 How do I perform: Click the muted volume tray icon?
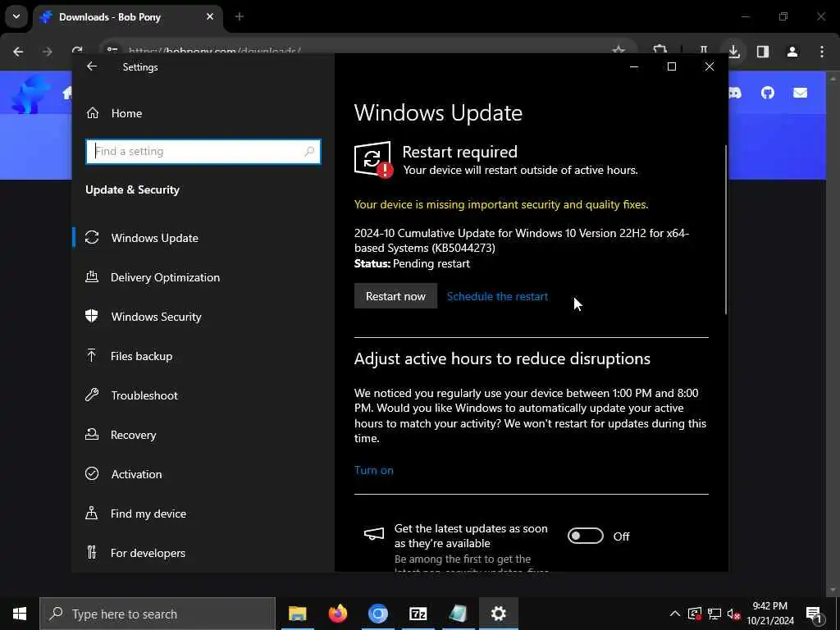pyautogui.click(x=733, y=614)
